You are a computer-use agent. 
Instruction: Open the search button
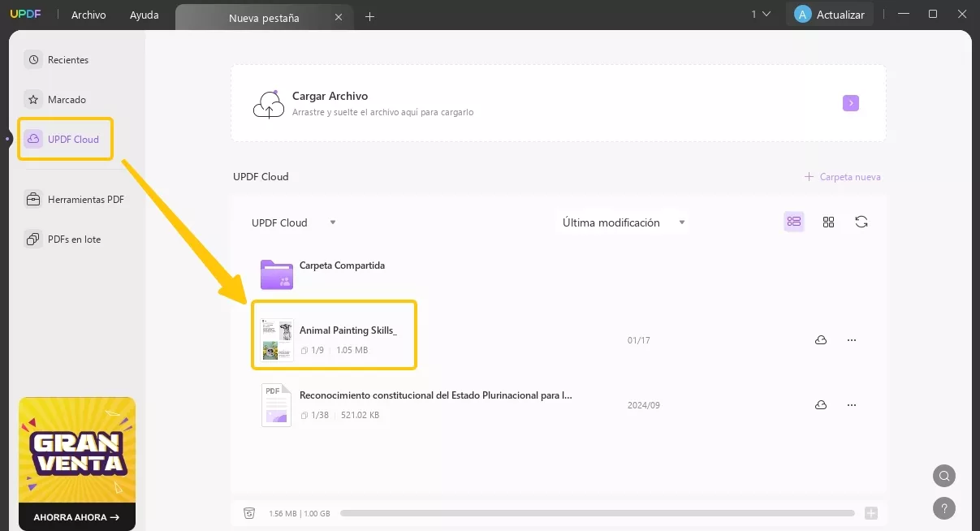(943, 476)
